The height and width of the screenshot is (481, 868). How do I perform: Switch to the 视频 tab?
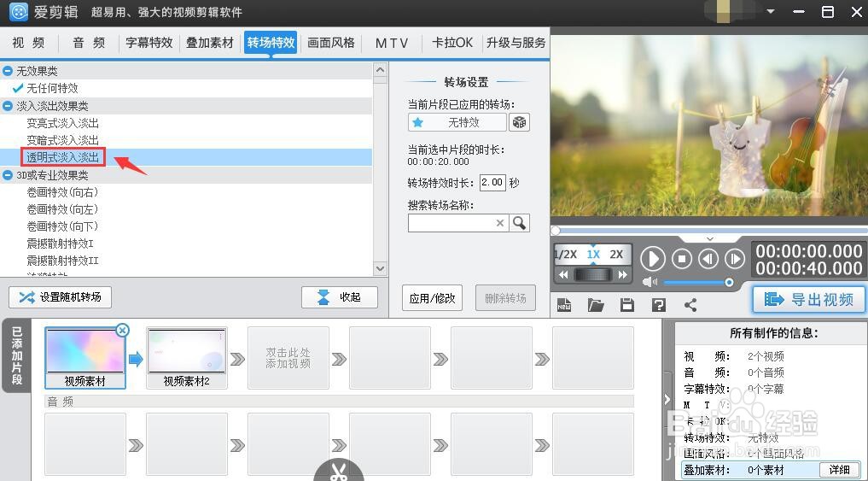tap(29, 44)
